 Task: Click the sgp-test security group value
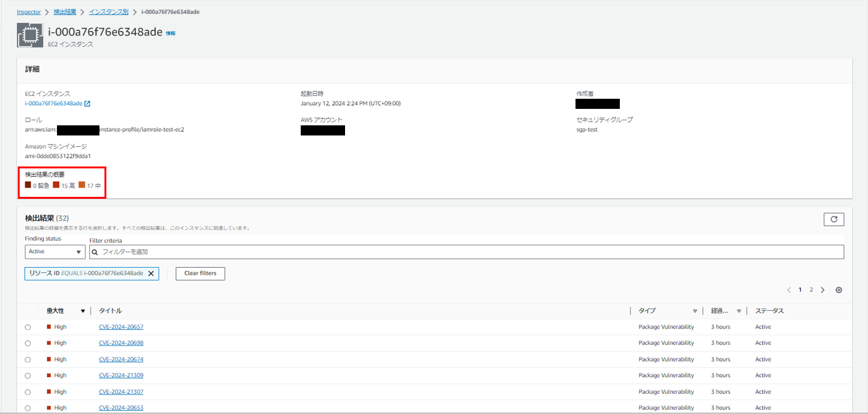click(587, 129)
